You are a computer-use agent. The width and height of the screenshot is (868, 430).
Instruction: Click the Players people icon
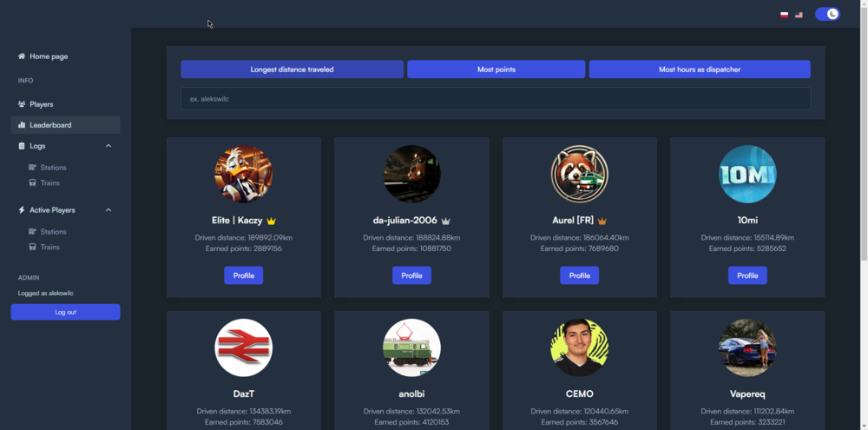[x=22, y=104]
